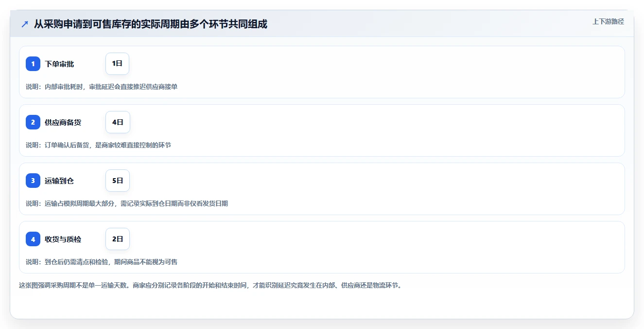Click the note about 到仓后仍需清点和检验
The image size is (644, 329).
pos(102,262)
